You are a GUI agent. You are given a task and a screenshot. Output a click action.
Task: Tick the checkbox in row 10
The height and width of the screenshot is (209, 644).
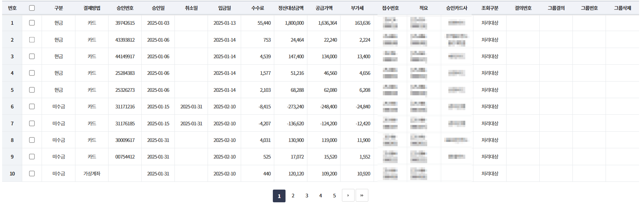(32, 174)
